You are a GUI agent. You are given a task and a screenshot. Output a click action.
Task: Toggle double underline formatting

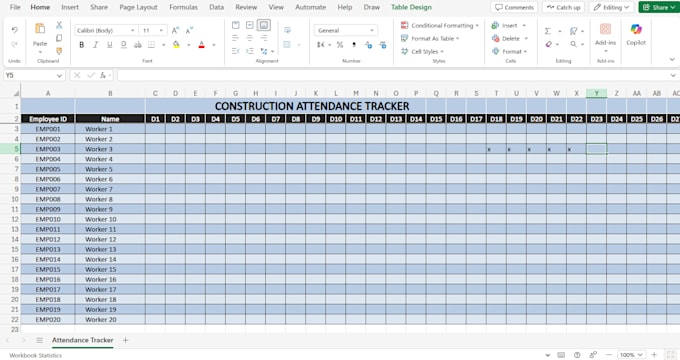(124, 45)
